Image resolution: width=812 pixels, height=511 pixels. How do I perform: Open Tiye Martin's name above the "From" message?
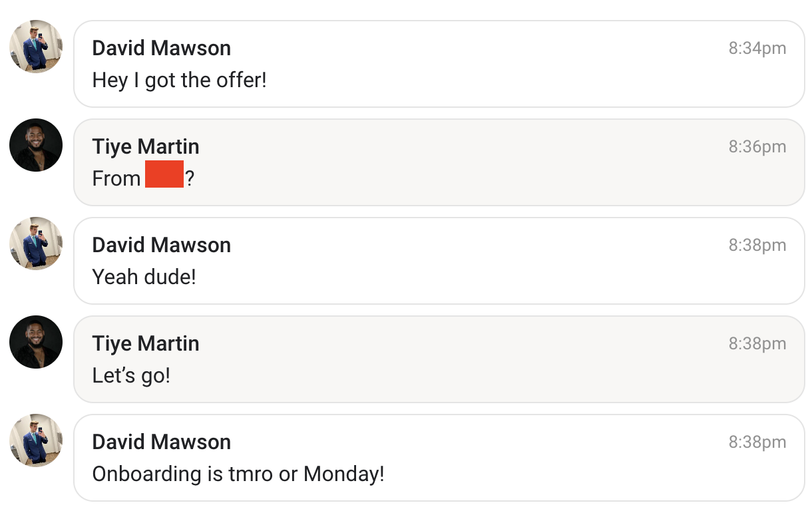tap(146, 146)
